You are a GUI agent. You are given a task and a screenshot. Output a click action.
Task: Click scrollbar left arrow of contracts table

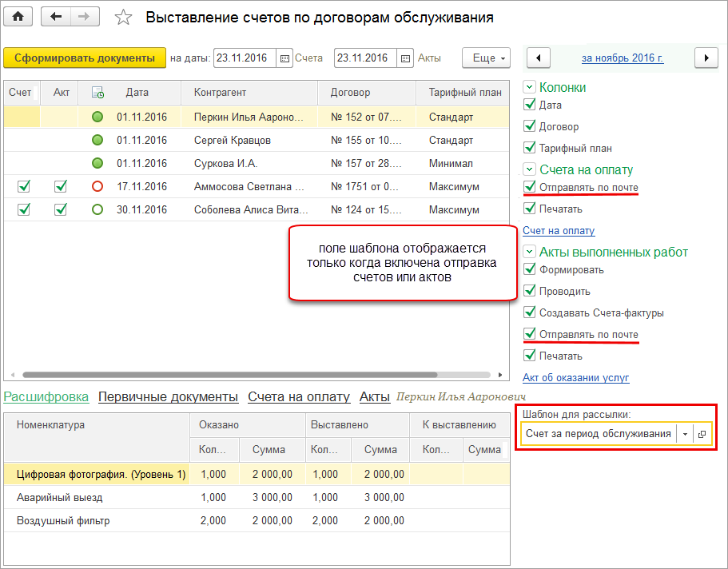pos(13,374)
